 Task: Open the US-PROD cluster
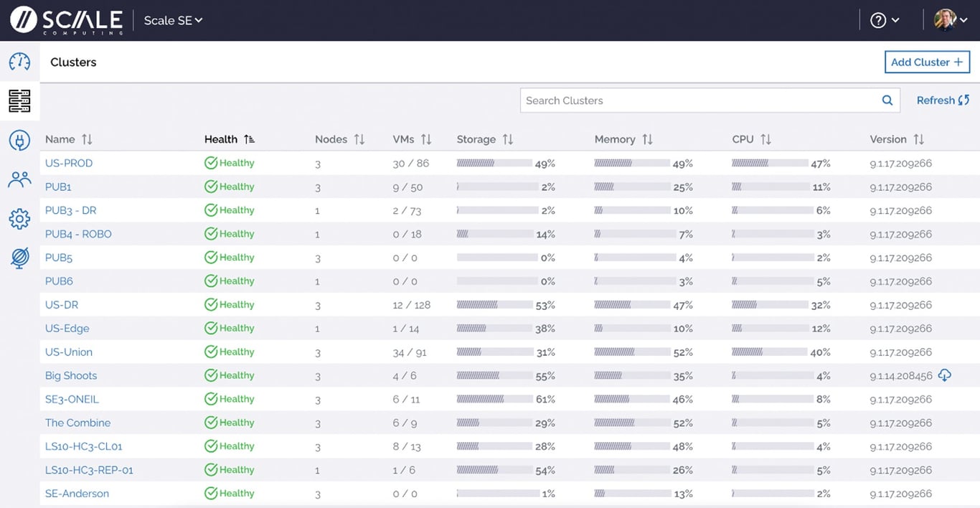pos(69,163)
